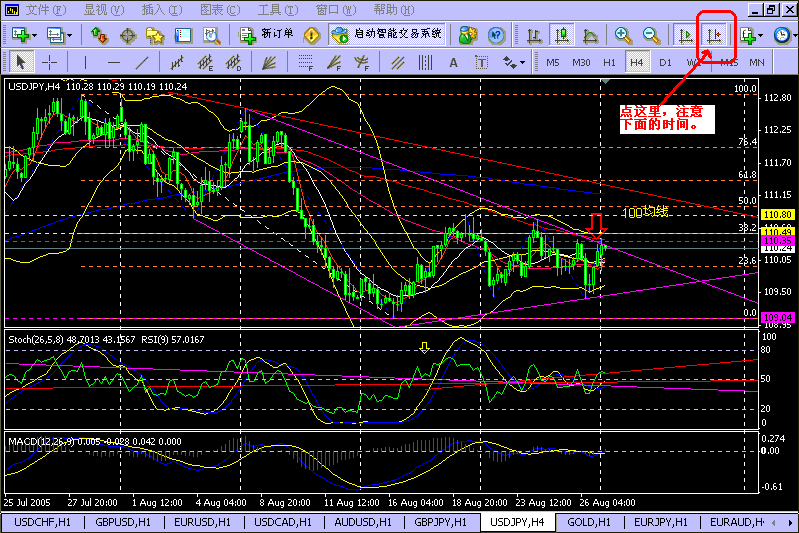The height and width of the screenshot is (533, 799).
Task: Toggle chart auto scroll
Action: (x=686, y=35)
